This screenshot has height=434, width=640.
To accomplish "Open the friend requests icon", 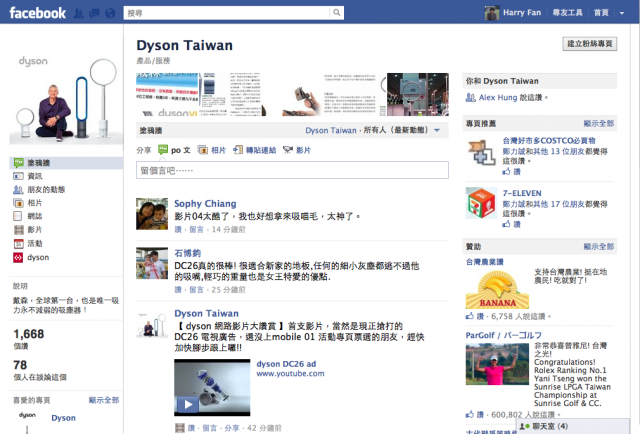I will (78, 13).
